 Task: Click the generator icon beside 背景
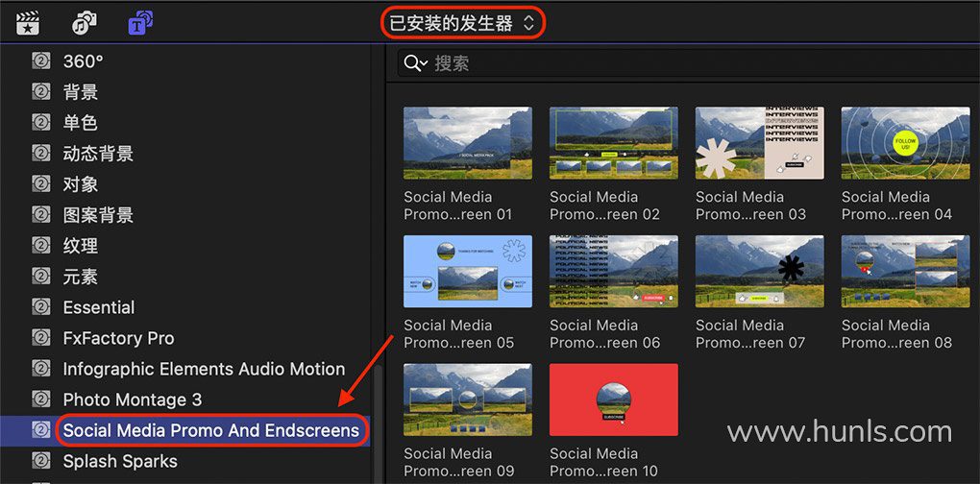tap(41, 92)
